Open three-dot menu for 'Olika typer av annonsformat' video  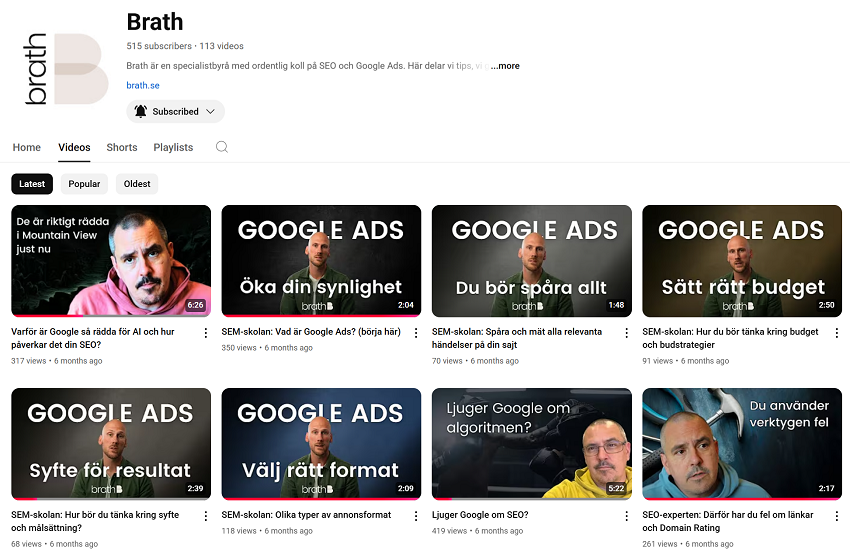(x=416, y=516)
